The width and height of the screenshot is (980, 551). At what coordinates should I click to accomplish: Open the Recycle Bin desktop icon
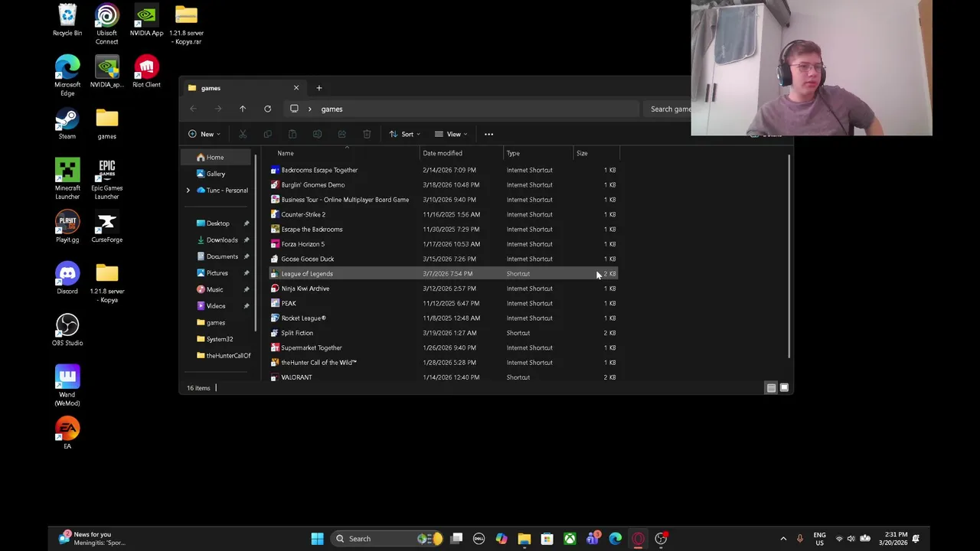point(67,21)
